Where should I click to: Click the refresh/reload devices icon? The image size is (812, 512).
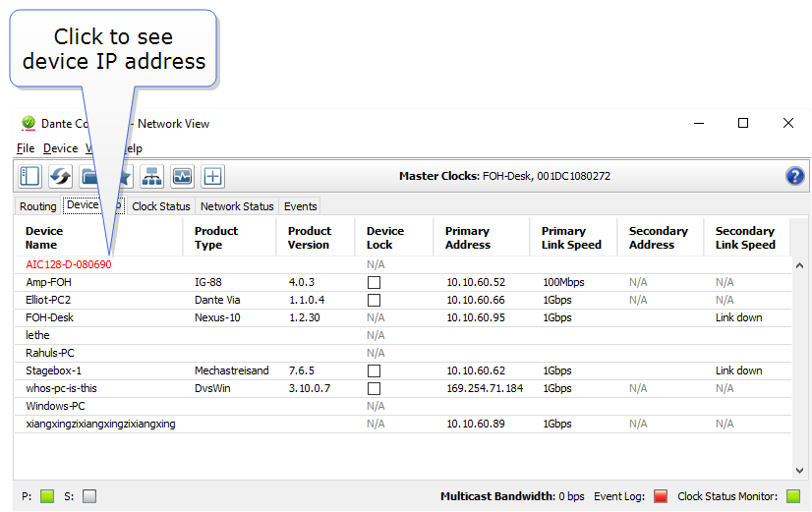pos(60,176)
